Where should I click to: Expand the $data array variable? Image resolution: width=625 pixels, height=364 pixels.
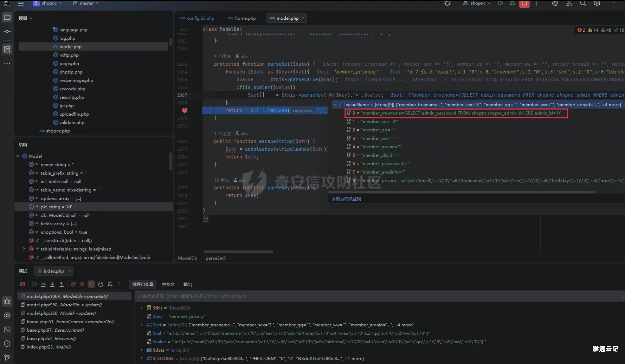[x=142, y=350]
